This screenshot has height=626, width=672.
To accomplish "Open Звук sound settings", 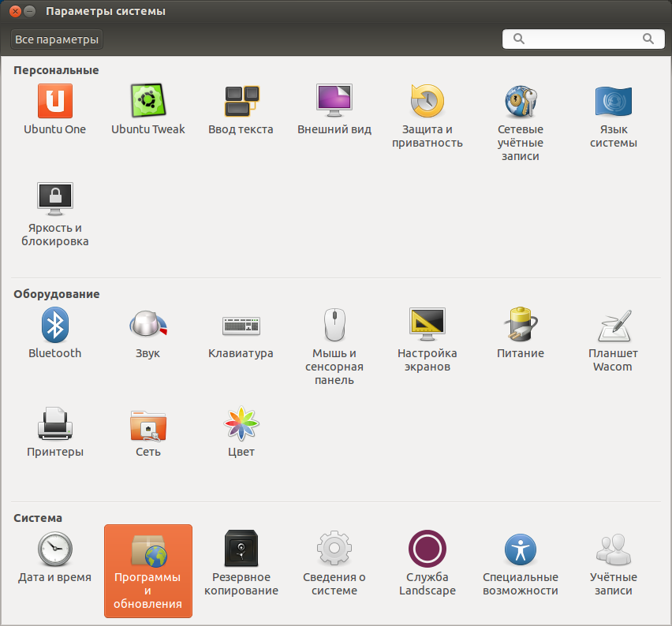I will (x=147, y=333).
